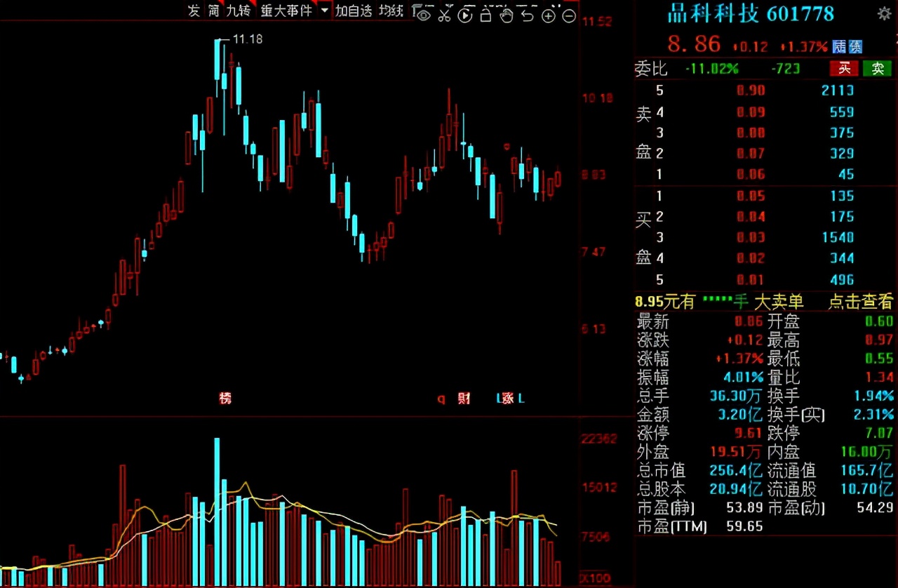
Task: Select the hand pan tool icon
Action: [506, 14]
